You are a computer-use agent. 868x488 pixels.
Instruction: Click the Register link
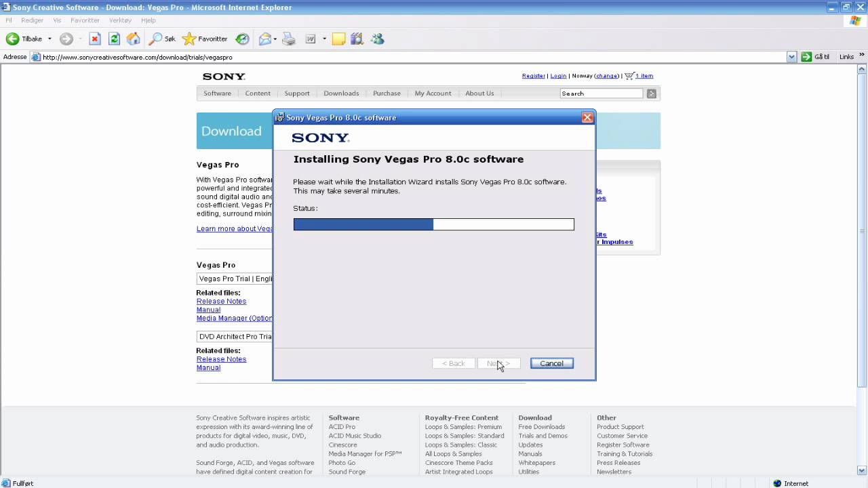[x=533, y=76]
